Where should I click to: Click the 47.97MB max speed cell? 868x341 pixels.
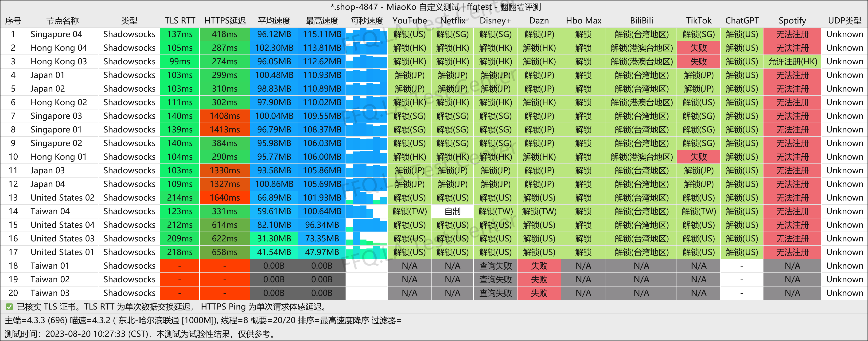pyautogui.click(x=322, y=252)
